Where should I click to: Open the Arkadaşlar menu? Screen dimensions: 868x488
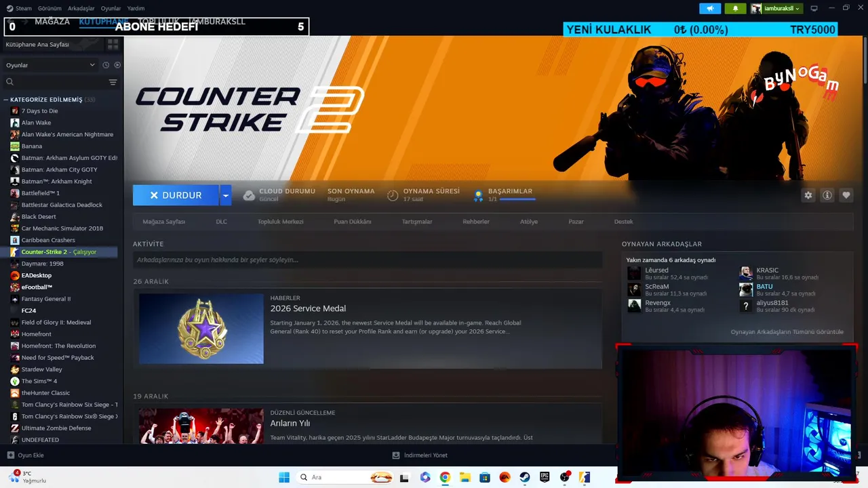(x=81, y=8)
